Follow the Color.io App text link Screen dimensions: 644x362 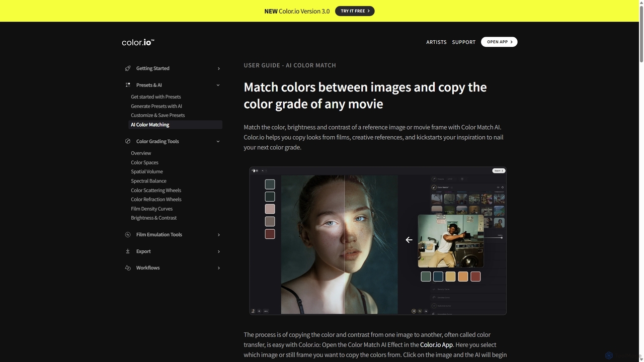click(x=436, y=345)
